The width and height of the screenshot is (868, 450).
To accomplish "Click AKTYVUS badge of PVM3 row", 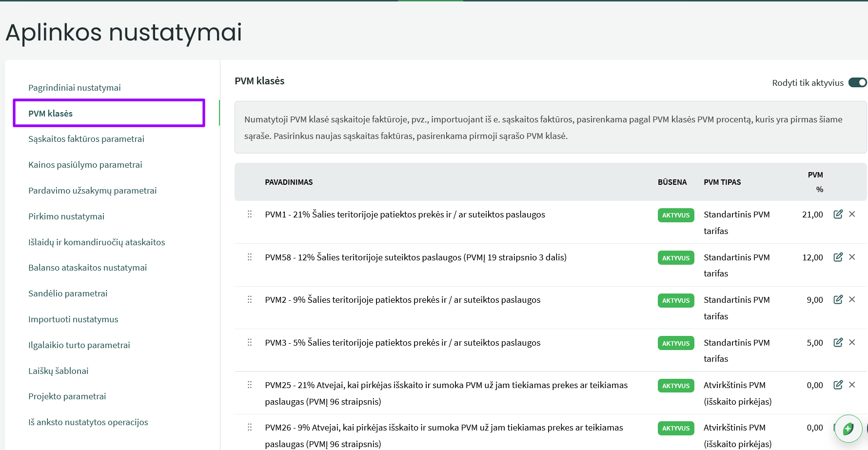I will [676, 343].
